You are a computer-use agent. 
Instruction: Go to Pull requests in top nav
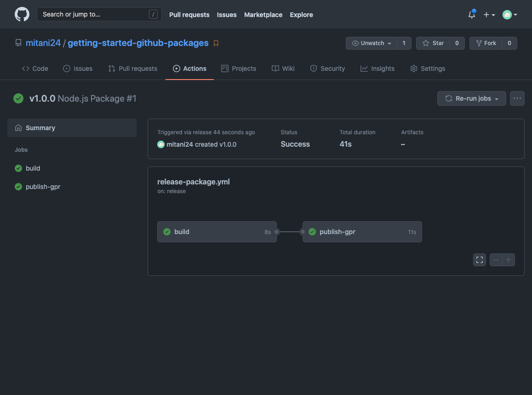189,15
